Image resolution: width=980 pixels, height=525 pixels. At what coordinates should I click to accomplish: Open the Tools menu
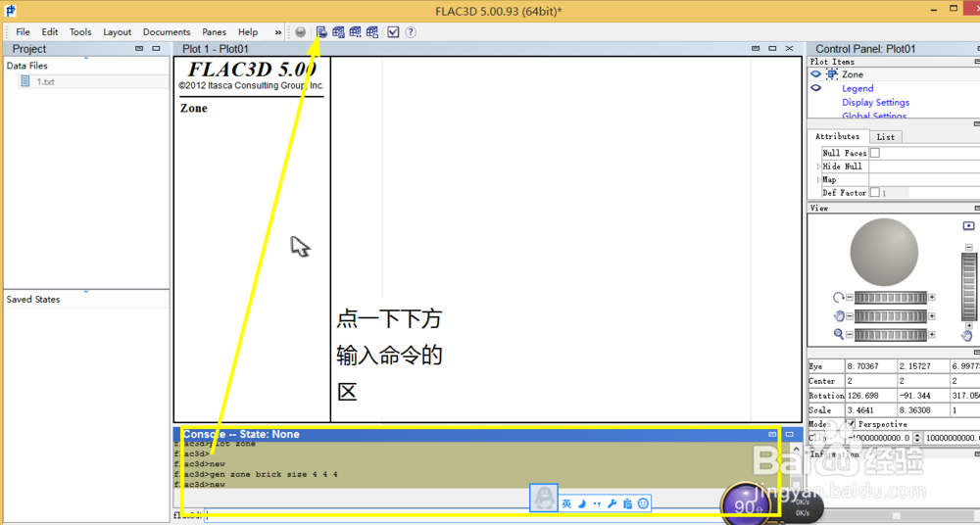tap(80, 32)
